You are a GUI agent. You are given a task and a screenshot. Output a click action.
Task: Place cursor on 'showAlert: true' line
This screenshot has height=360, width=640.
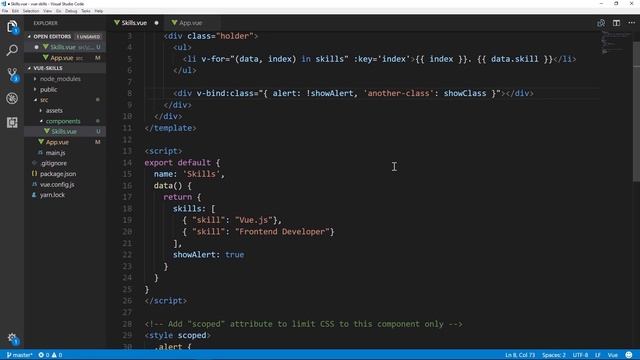[x=208, y=255]
